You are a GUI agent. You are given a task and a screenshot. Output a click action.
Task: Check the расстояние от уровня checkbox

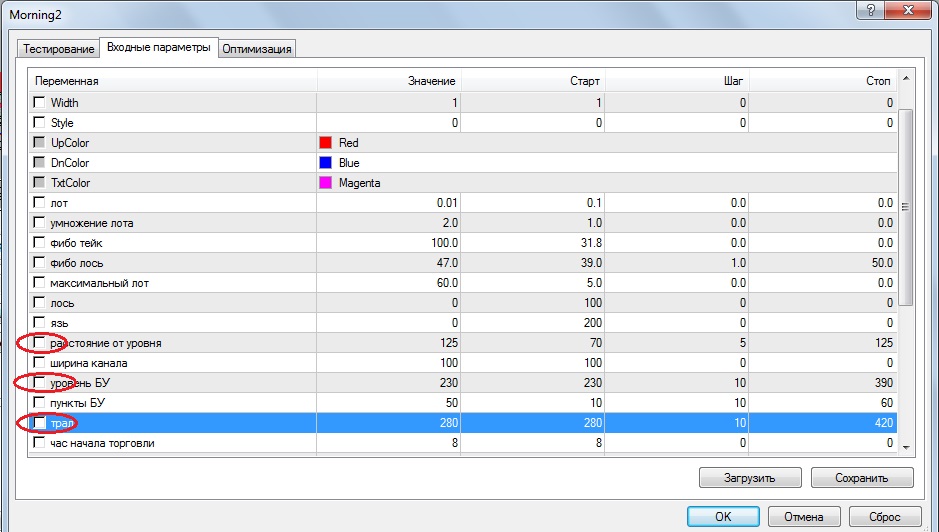pyautogui.click(x=40, y=343)
